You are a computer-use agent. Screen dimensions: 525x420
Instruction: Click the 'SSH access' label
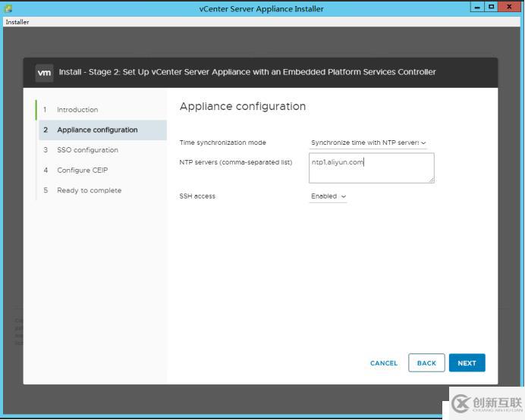[197, 196]
